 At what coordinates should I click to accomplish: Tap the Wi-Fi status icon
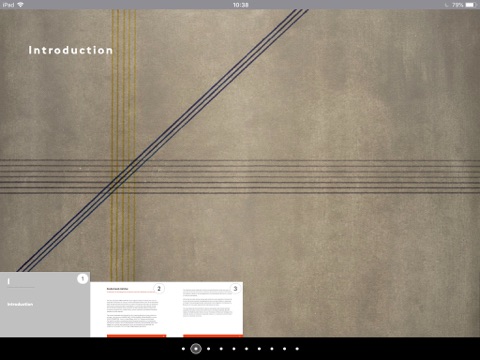(21, 5)
